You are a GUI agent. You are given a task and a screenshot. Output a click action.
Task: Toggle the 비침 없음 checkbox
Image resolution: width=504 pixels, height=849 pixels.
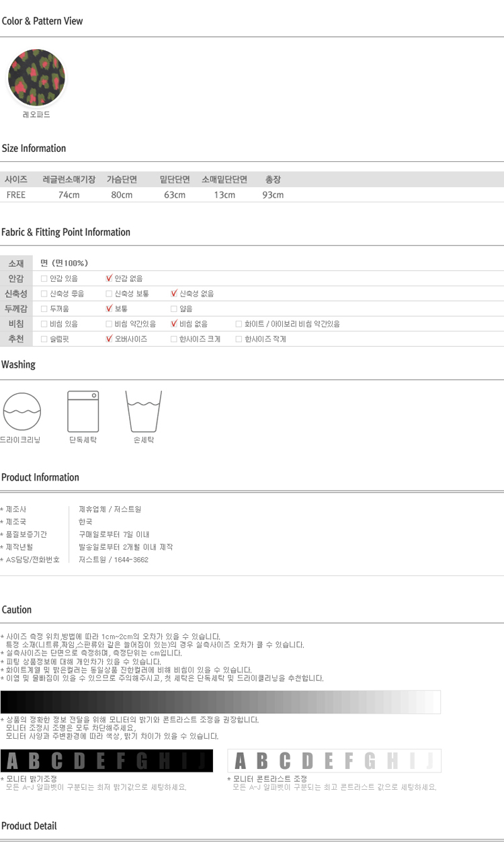pyautogui.click(x=174, y=324)
